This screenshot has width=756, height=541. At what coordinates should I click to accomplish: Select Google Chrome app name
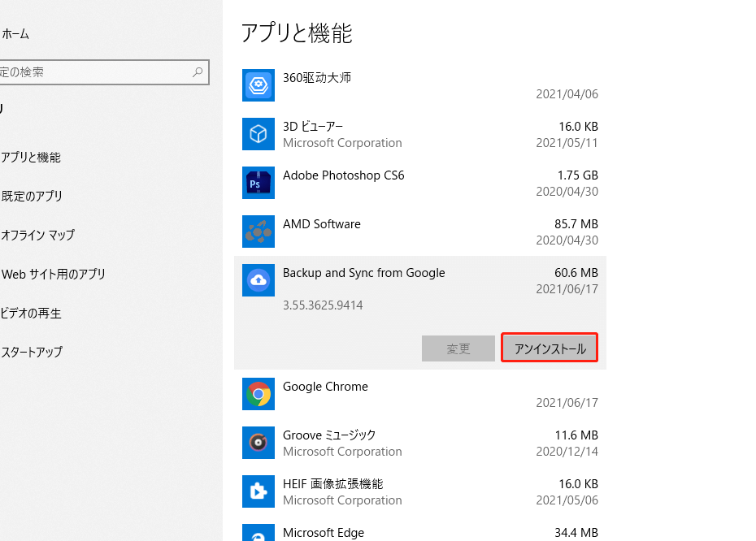point(325,387)
